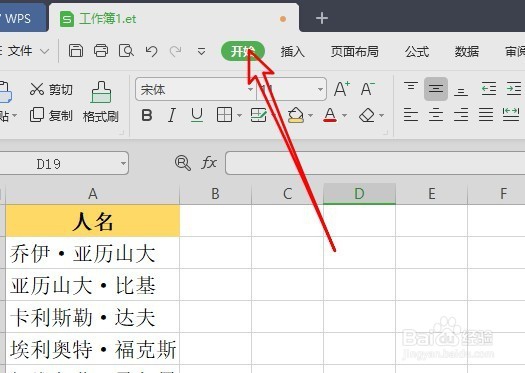This screenshot has width=525, height=373.
Task: Center text horizontally
Action: 436,115
